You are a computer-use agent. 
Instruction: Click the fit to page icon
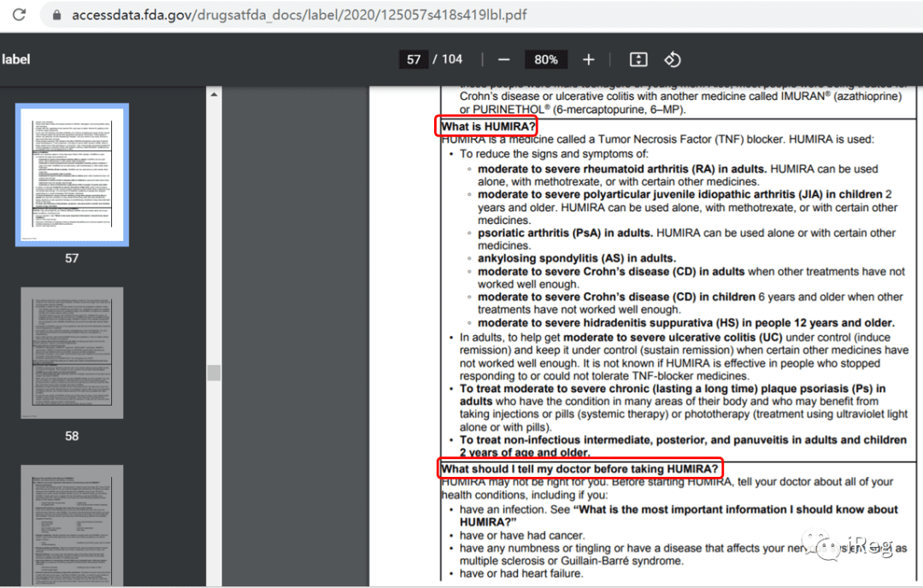point(638,60)
